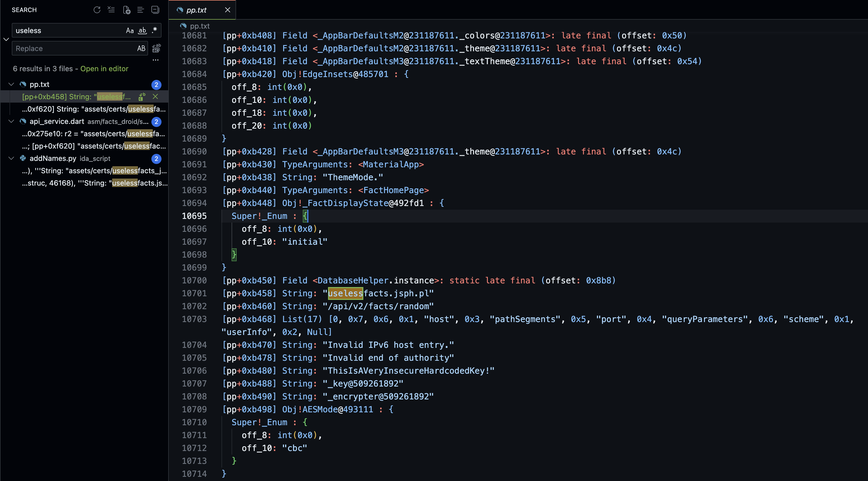
Task: Open the 0x275e10 r2 result
Action: pos(93,134)
